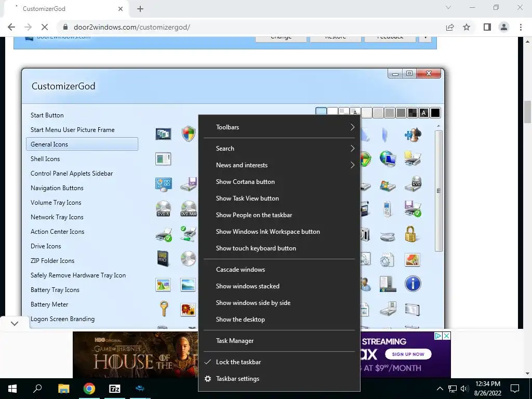This screenshot has width=532, height=399.
Task: Click the down chevron above the ad
Action: [14, 323]
